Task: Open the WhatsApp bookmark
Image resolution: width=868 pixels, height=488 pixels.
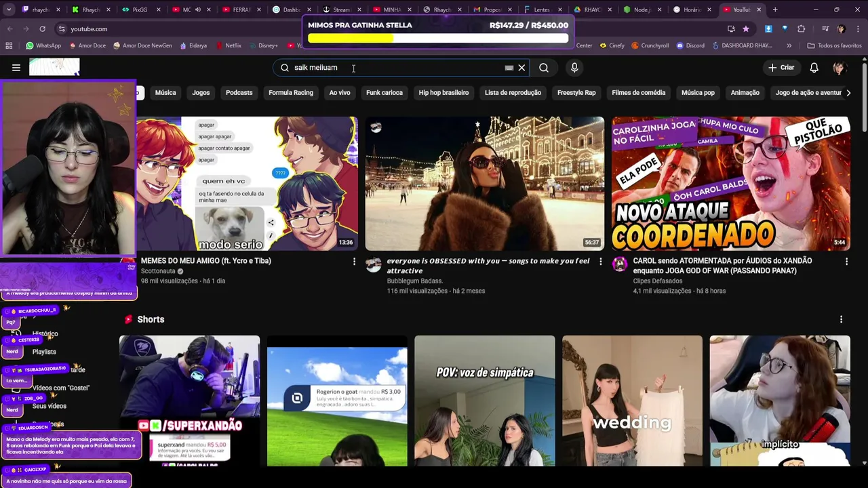Action: pos(43,46)
